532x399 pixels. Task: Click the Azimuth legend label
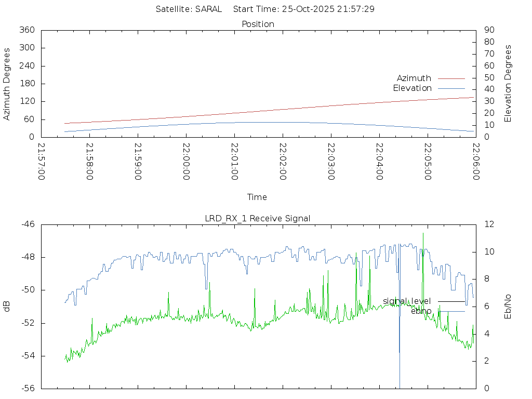414,78
